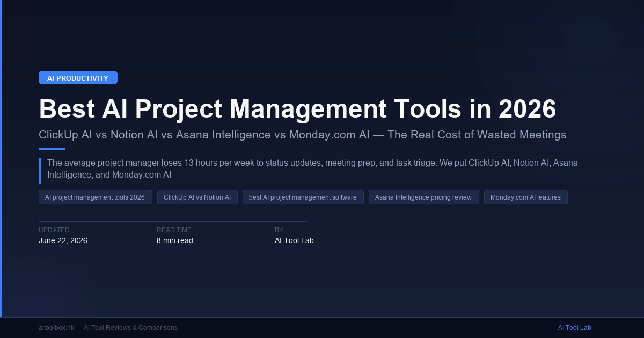Image resolution: width=644 pixels, height=338 pixels.
Task: Click the headline "Best AI Project Management Tools in 2026"
Action: click(x=297, y=109)
